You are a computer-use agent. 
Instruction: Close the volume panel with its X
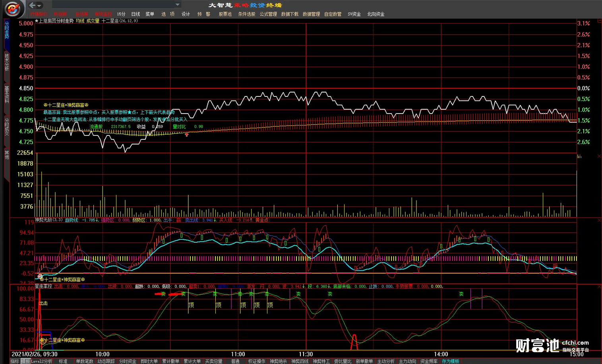tap(599, 156)
